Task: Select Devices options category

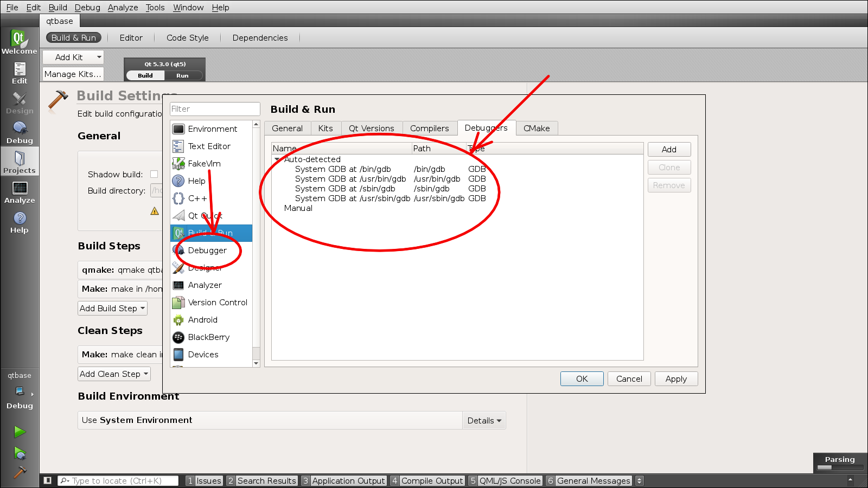Action: point(212,355)
